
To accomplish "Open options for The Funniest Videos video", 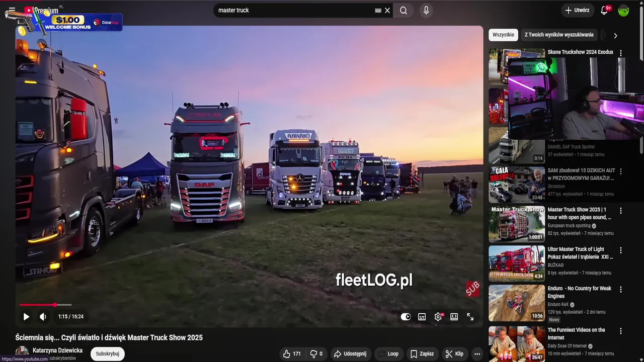I will click(x=620, y=331).
